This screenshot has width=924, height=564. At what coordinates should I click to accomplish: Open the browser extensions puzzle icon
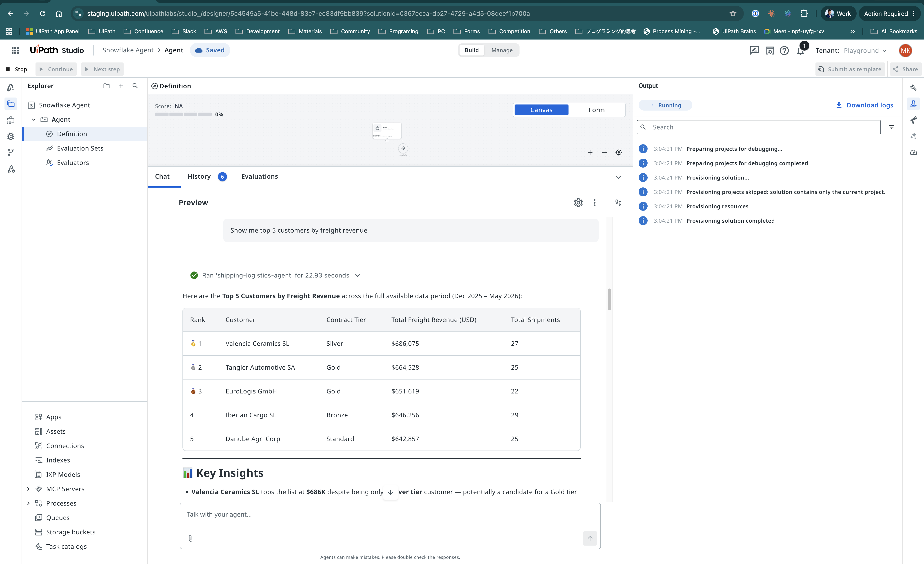(804, 13)
